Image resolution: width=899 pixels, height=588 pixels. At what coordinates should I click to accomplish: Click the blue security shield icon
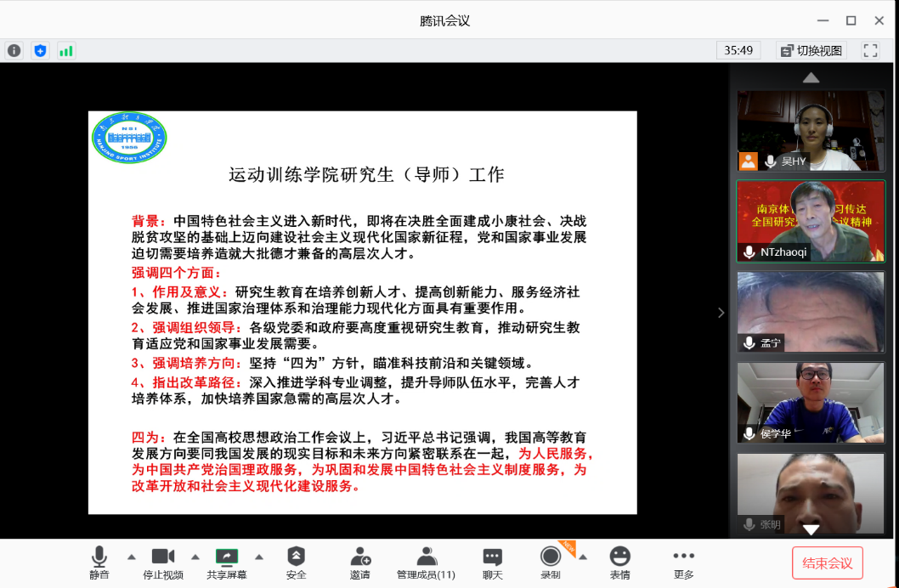[40, 50]
